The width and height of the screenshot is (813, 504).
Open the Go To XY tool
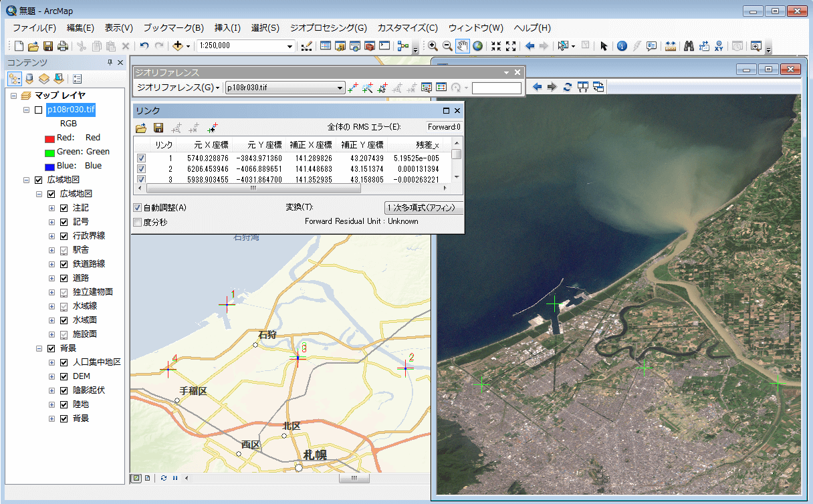[x=719, y=46]
